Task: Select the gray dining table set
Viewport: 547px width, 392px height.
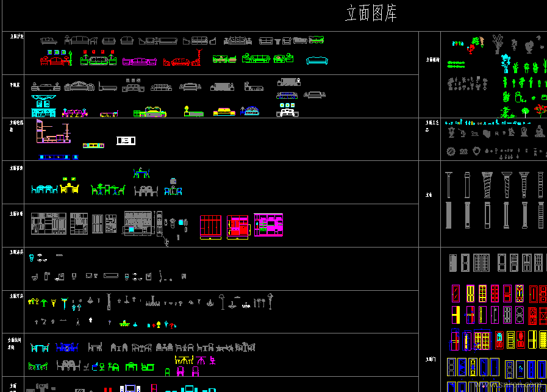Action: pyautogui.click(x=146, y=191)
